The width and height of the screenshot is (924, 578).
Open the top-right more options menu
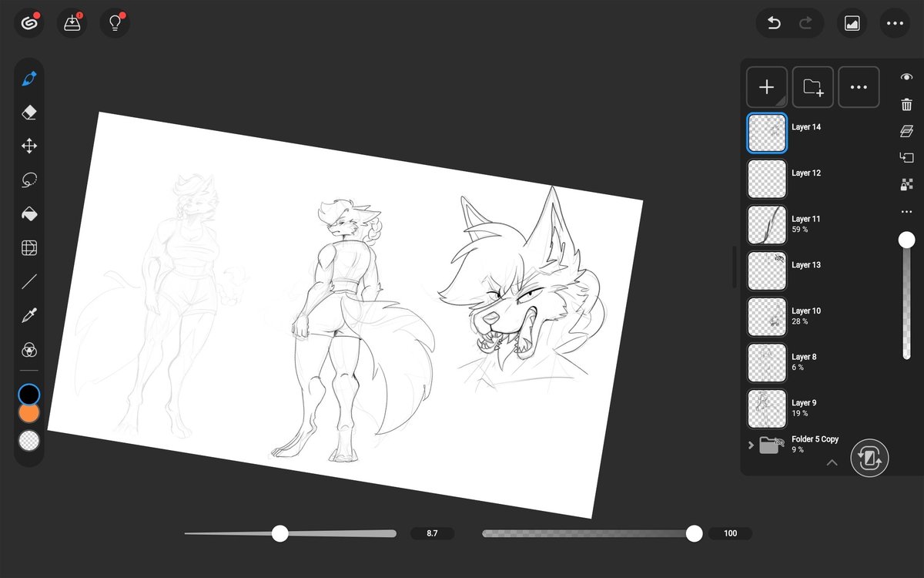pyautogui.click(x=895, y=23)
